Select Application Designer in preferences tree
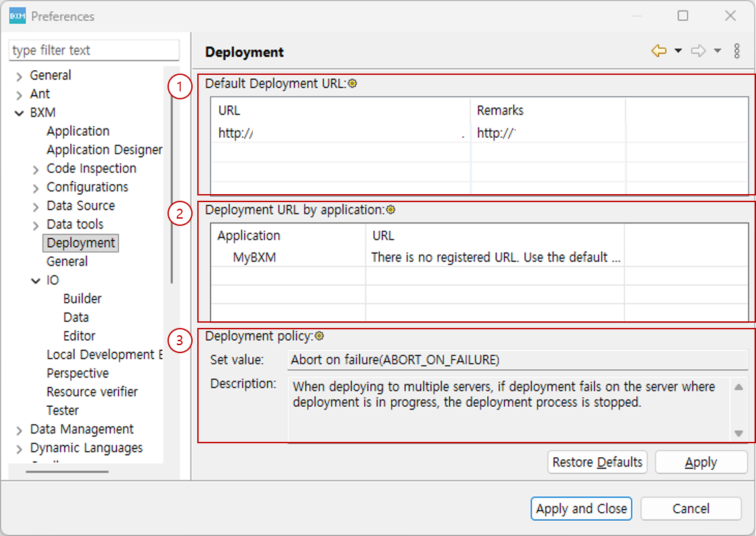Image resolution: width=756 pixels, height=536 pixels. 104,150
